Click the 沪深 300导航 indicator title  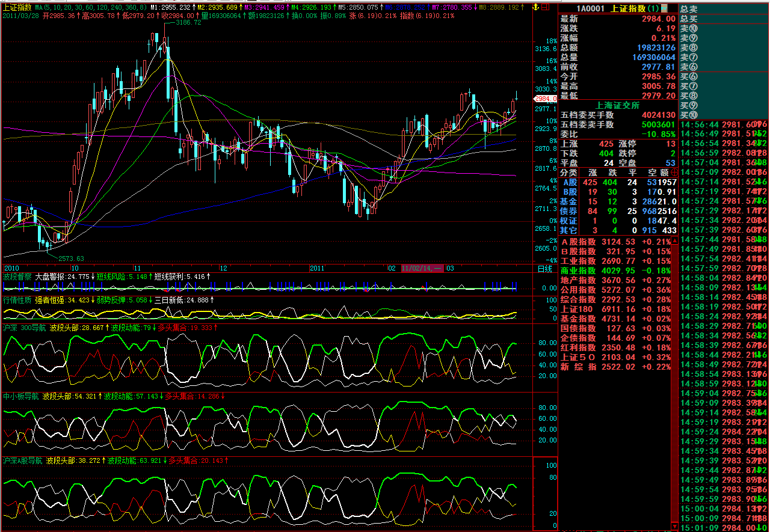(x=24, y=328)
